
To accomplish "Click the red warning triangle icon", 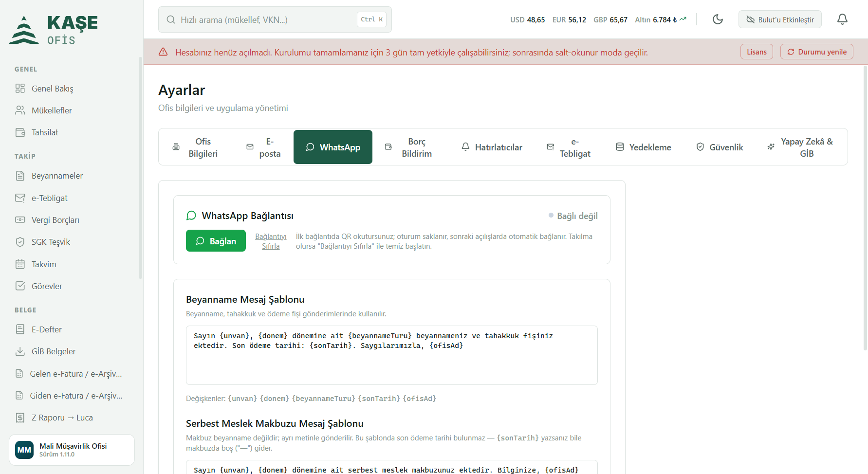I will 163,52.
